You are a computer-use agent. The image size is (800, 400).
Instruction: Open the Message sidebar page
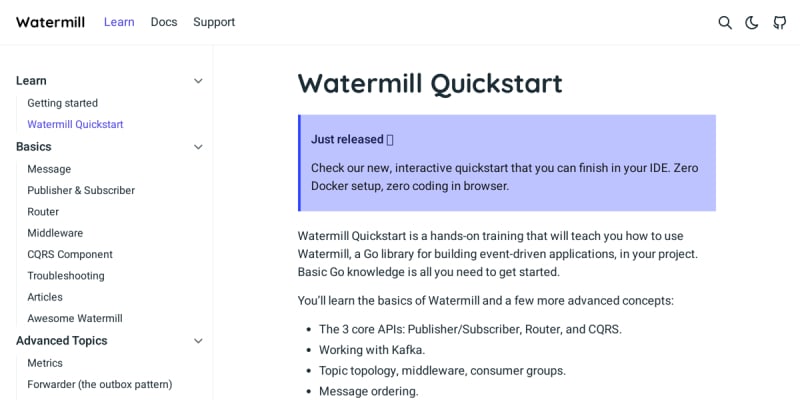click(x=49, y=169)
